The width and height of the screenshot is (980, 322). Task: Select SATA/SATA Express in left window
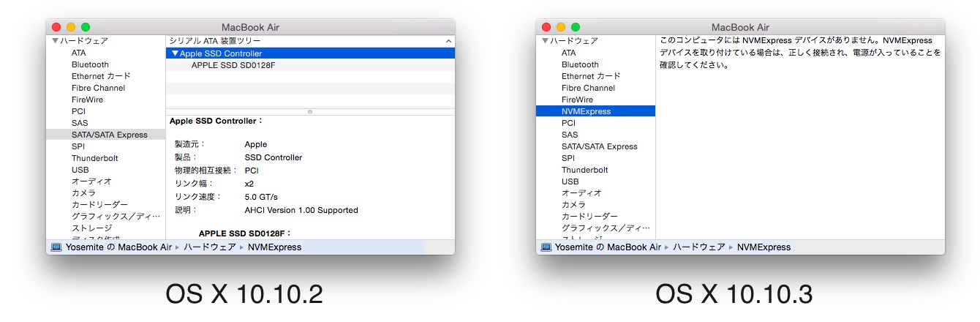[106, 135]
